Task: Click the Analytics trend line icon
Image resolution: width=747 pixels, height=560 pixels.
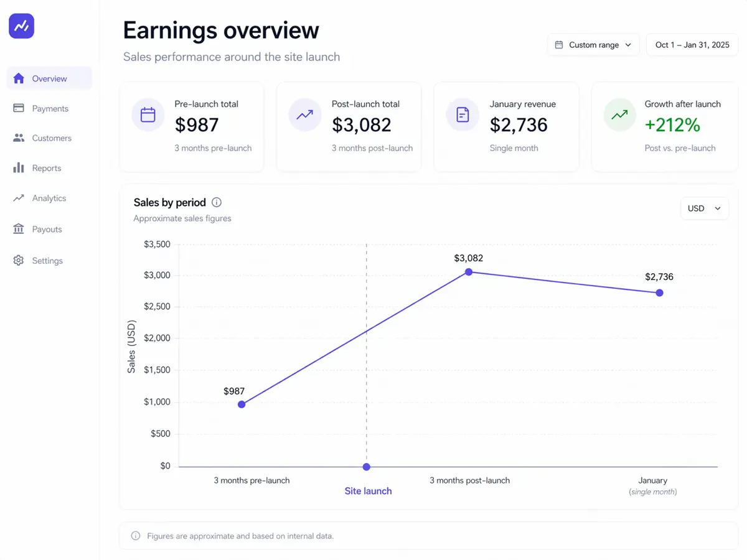Action: (19, 198)
